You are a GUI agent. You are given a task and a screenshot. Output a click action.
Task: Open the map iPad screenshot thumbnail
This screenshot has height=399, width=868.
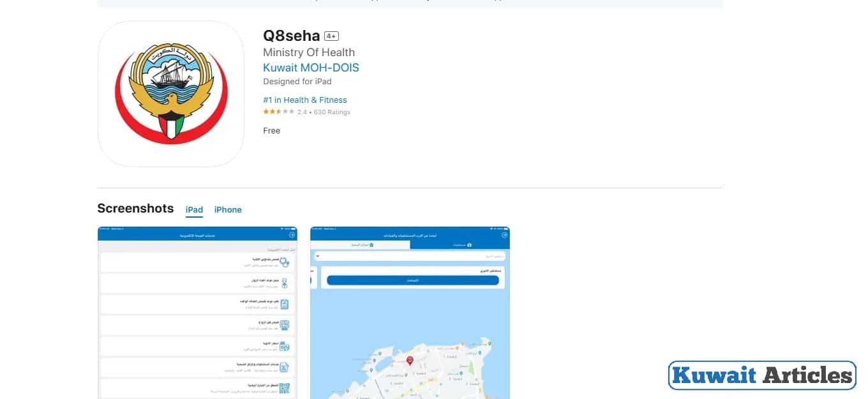click(x=410, y=313)
